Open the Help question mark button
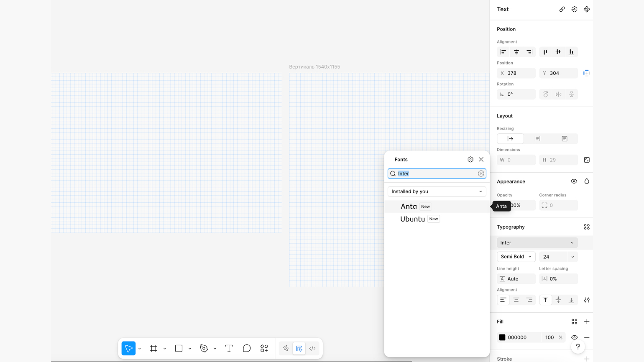The height and width of the screenshot is (362, 644). [578, 347]
